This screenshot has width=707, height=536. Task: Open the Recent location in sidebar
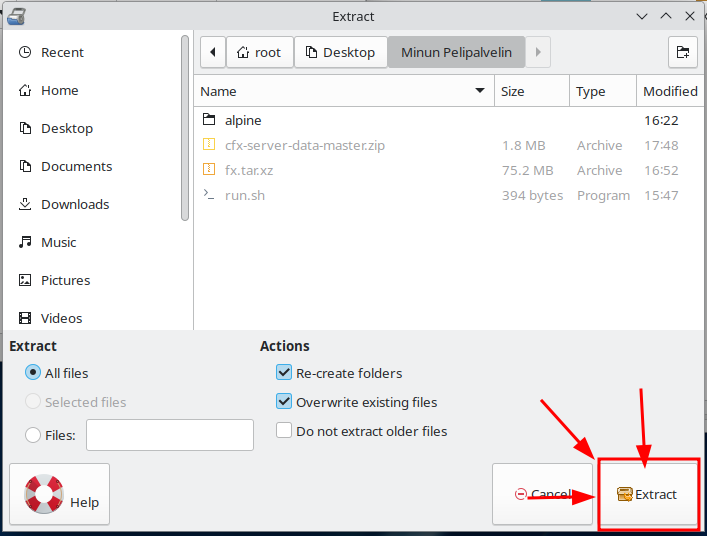click(62, 53)
